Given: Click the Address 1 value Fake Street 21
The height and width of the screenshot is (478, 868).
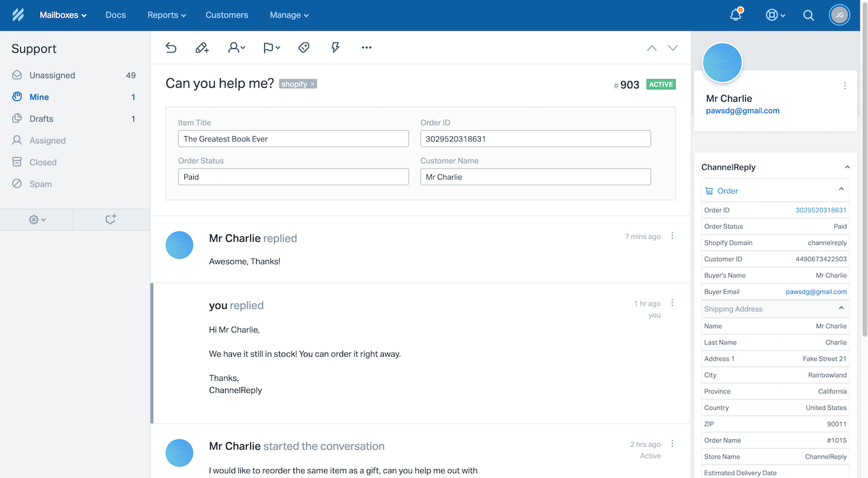Looking at the screenshot, I should point(825,358).
